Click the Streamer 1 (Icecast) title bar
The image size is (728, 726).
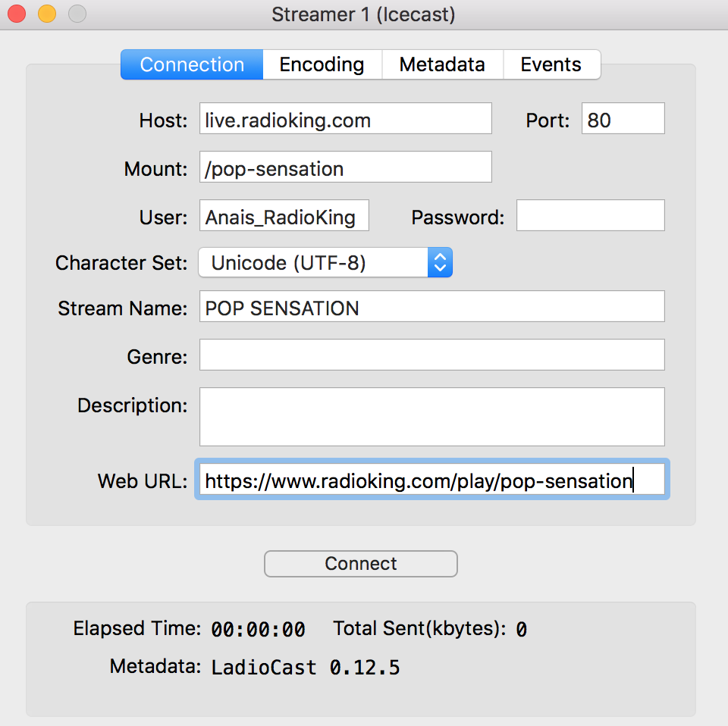364,14
